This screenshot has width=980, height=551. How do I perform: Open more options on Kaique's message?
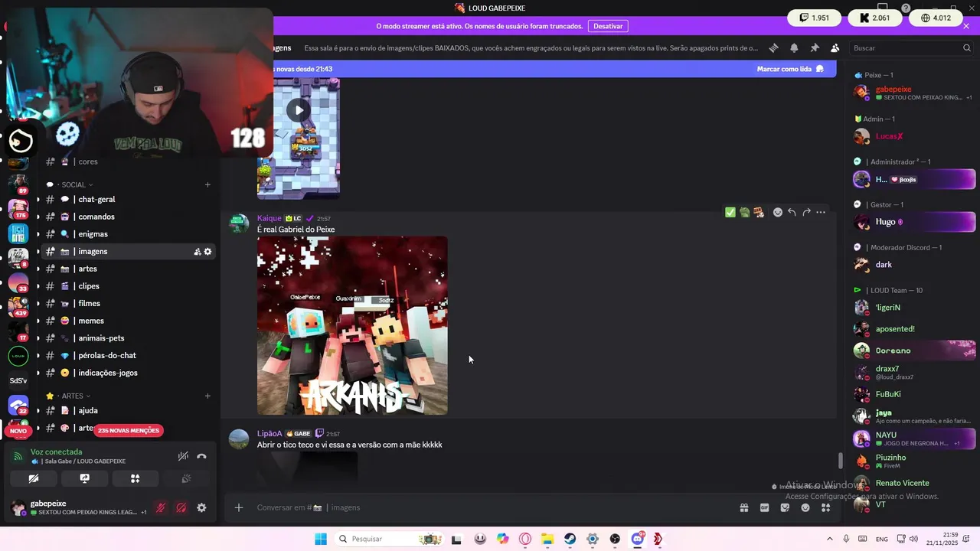(x=821, y=212)
